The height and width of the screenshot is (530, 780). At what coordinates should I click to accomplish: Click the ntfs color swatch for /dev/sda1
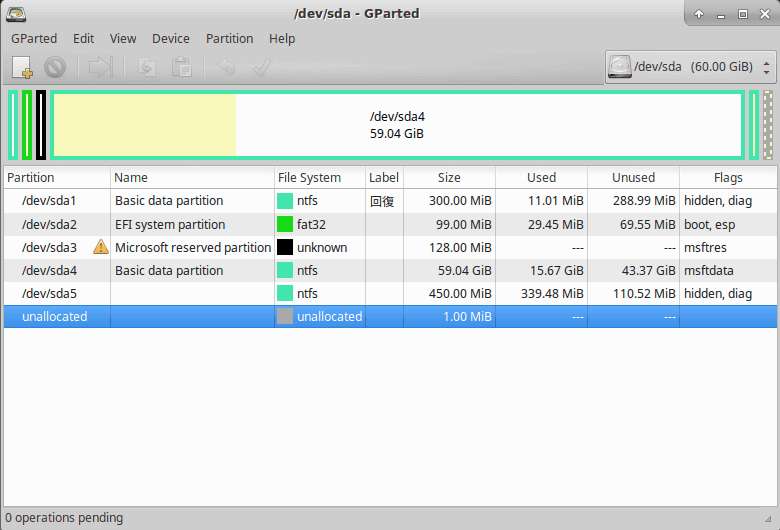pos(285,201)
